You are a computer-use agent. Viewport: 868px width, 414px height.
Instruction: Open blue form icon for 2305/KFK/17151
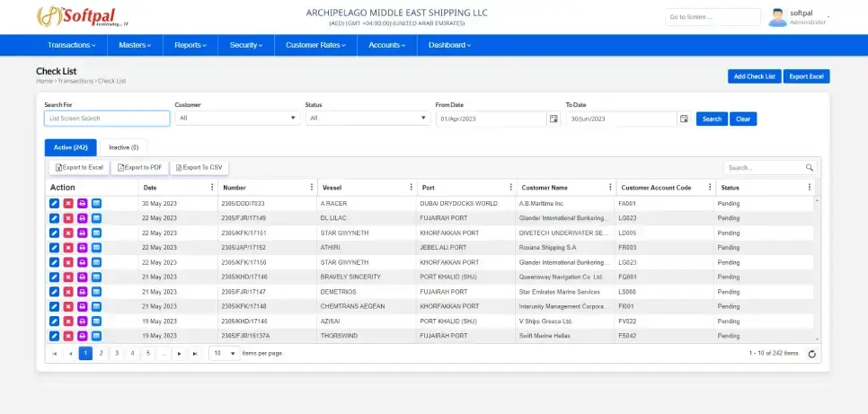click(96, 233)
